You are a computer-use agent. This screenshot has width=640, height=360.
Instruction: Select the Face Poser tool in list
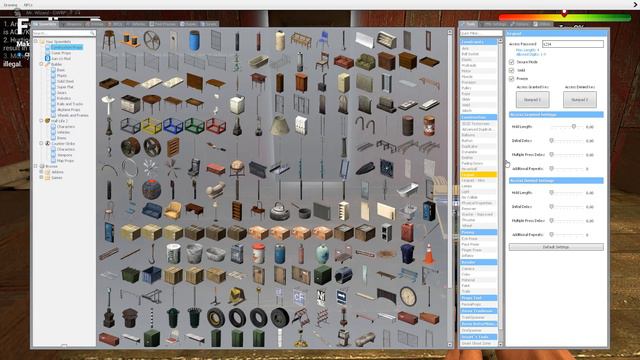point(478,244)
